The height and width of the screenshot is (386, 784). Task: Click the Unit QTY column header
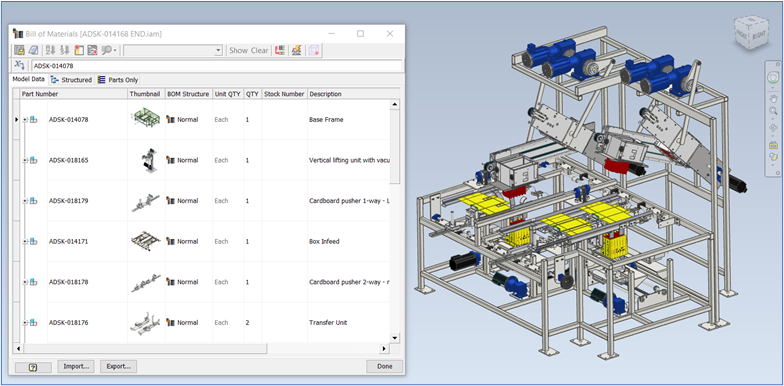pos(228,94)
